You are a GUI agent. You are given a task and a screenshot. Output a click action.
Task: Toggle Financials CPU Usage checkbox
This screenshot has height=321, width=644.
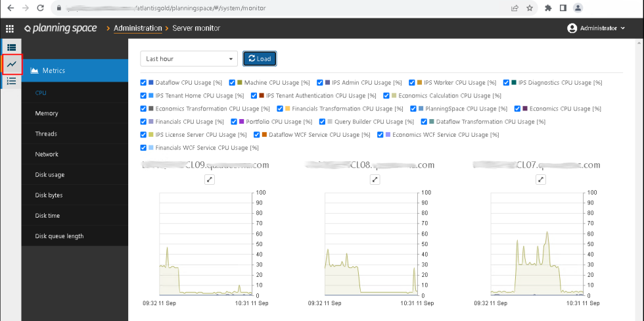click(x=143, y=122)
